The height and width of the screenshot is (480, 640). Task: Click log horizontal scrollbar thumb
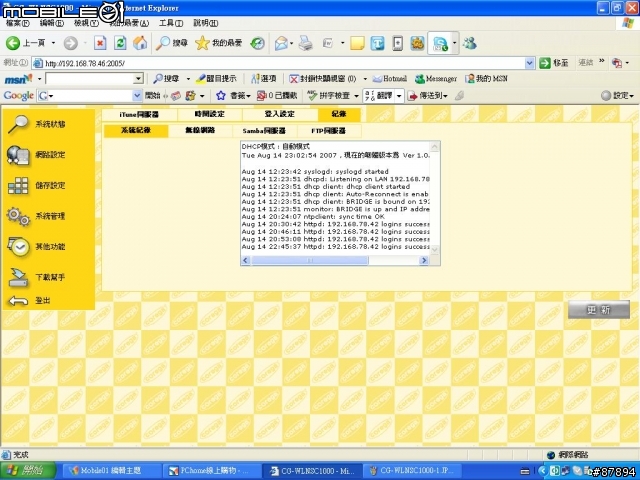pos(310,260)
